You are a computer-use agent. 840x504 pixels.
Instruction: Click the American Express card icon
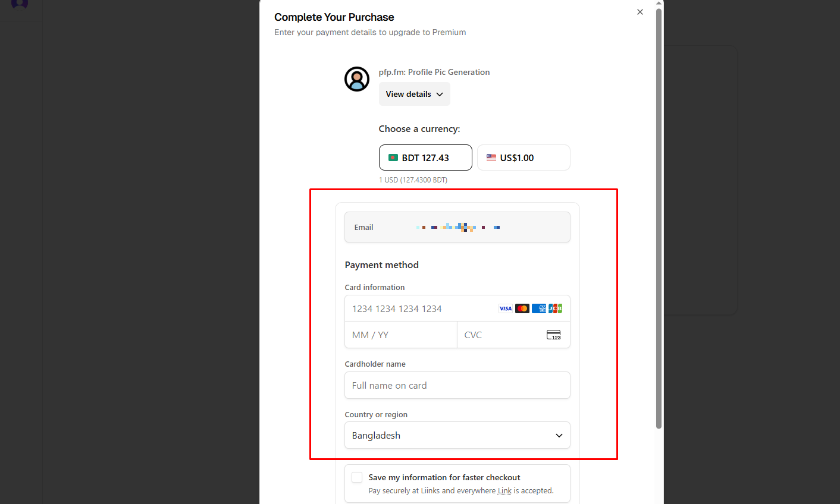(x=539, y=308)
